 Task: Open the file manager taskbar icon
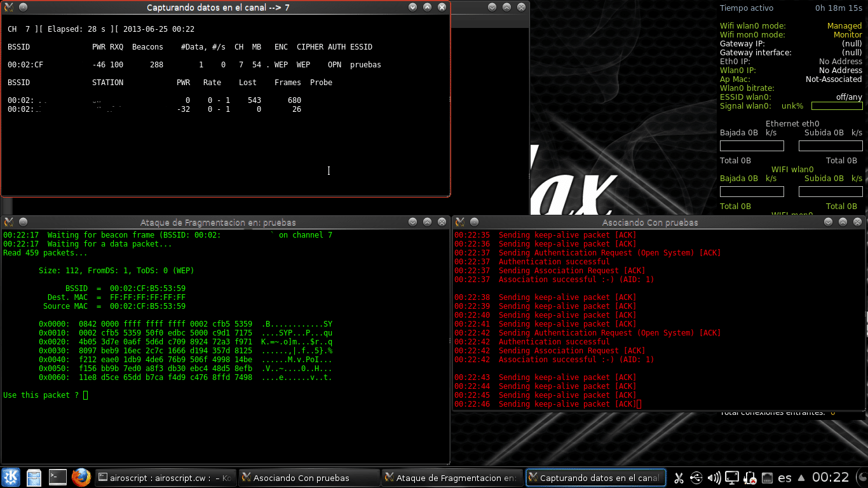34,477
